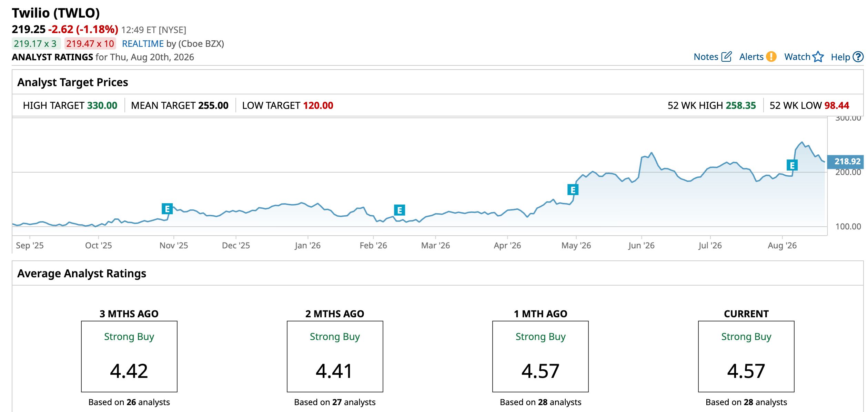Click the Mar '26 axis label

pyautogui.click(x=435, y=246)
